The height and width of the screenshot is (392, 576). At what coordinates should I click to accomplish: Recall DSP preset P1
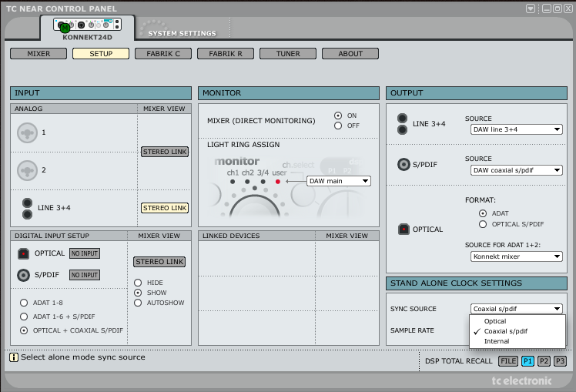527,361
